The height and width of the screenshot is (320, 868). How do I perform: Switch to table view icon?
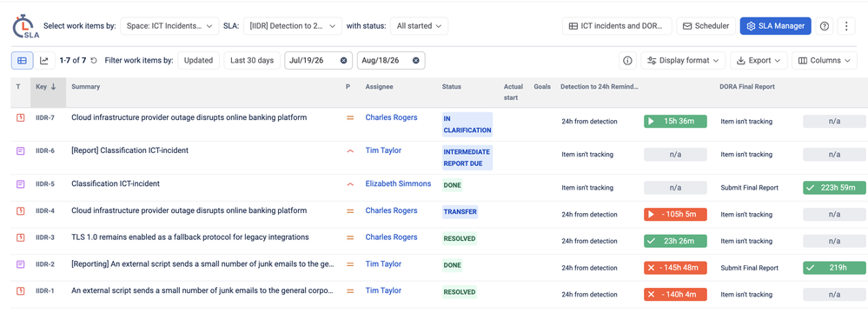pyautogui.click(x=22, y=60)
